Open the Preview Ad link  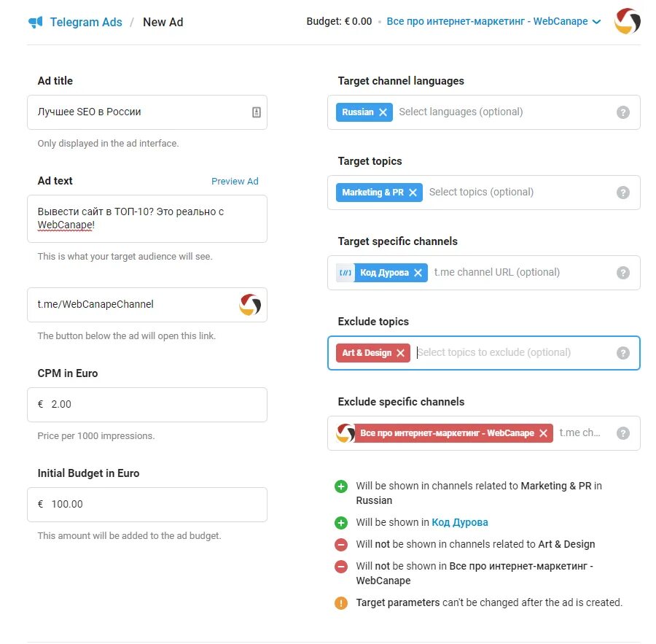click(x=235, y=182)
